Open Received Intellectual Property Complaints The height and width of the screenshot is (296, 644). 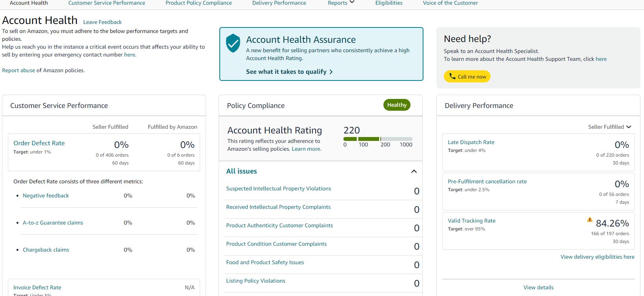278,207
